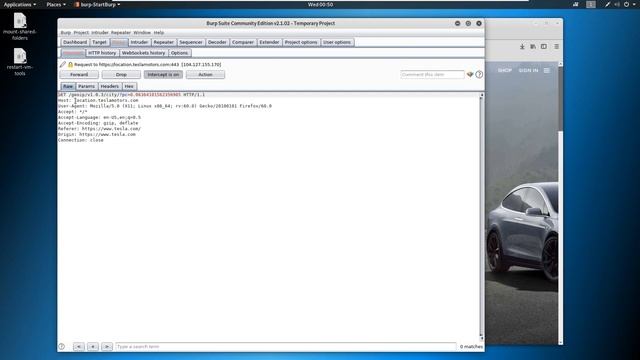Viewport: 640px width, 360px height.
Task: Click the padlock icon beside request URL
Action: coord(70,64)
